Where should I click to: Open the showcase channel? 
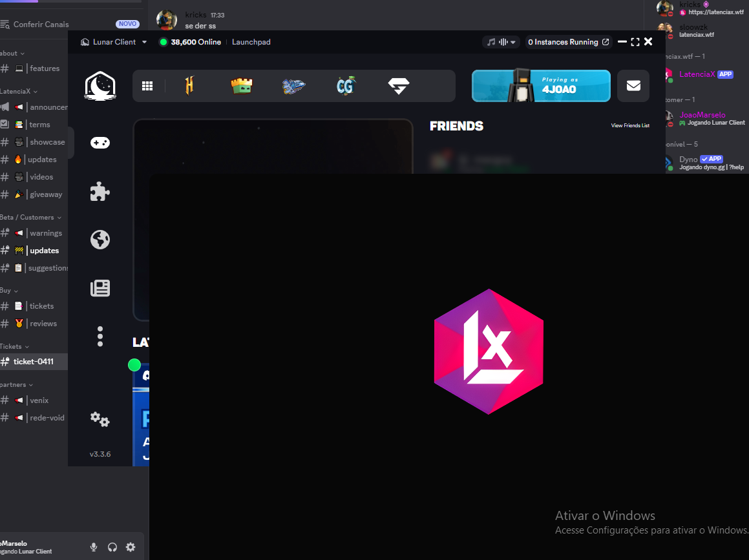pos(34,142)
